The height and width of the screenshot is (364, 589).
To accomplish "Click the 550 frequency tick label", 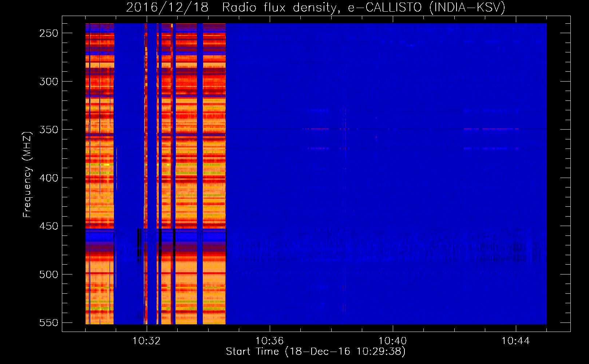I will pyautogui.click(x=49, y=323).
